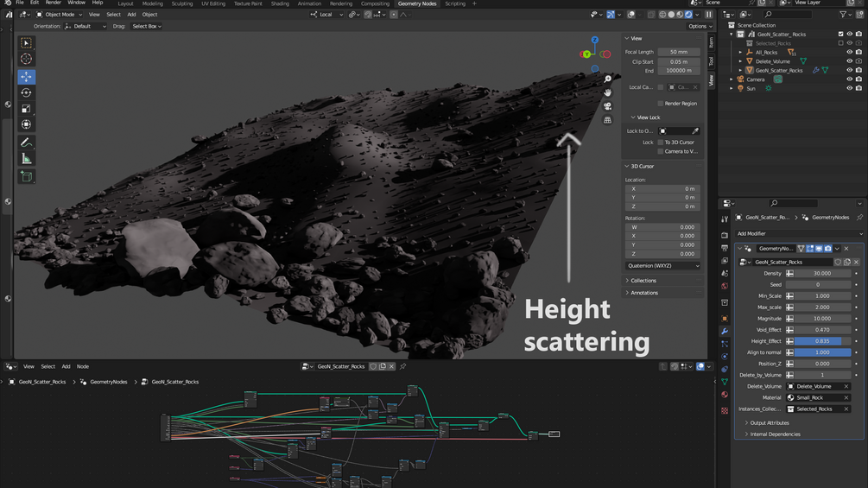
Task: Switch to the Shading workspace tab
Action: [x=280, y=3]
